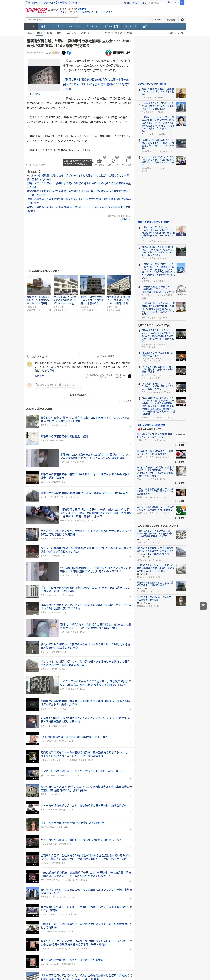React with 新しい視点 exclamation icon
210x980 pixels.
[127, 162]
